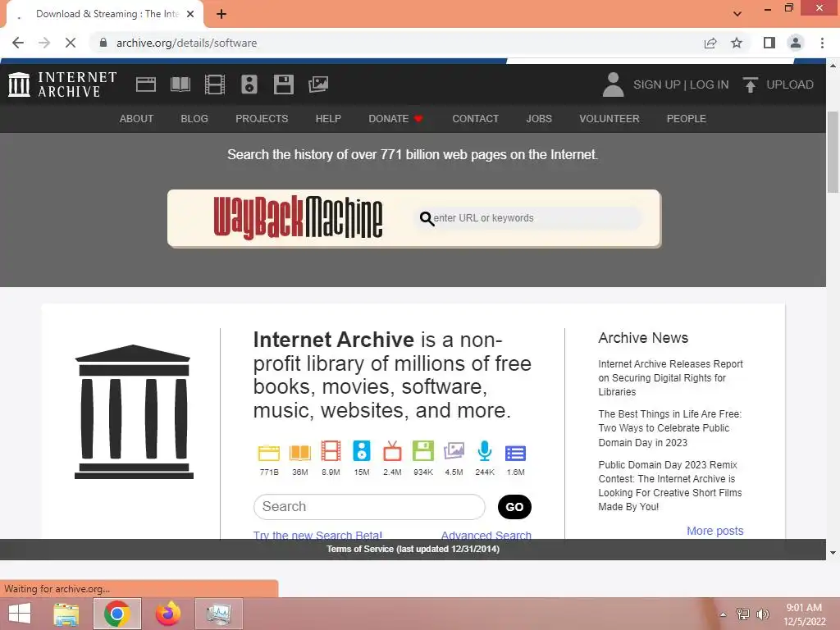
Task: Close the Download & Streaming tab
Action: point(190,14)
